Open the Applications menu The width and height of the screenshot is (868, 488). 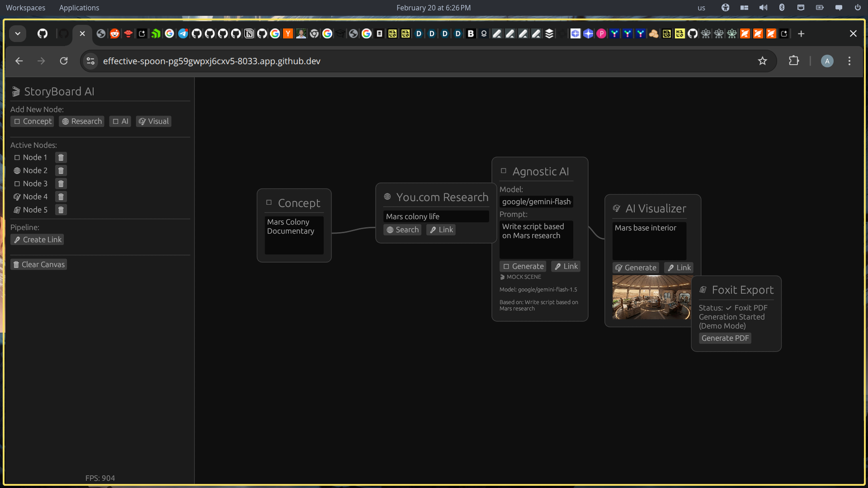[x=79, y=8]
